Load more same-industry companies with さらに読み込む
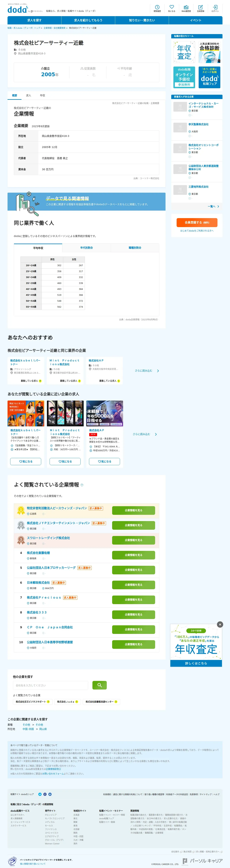 tap(147, 371)
